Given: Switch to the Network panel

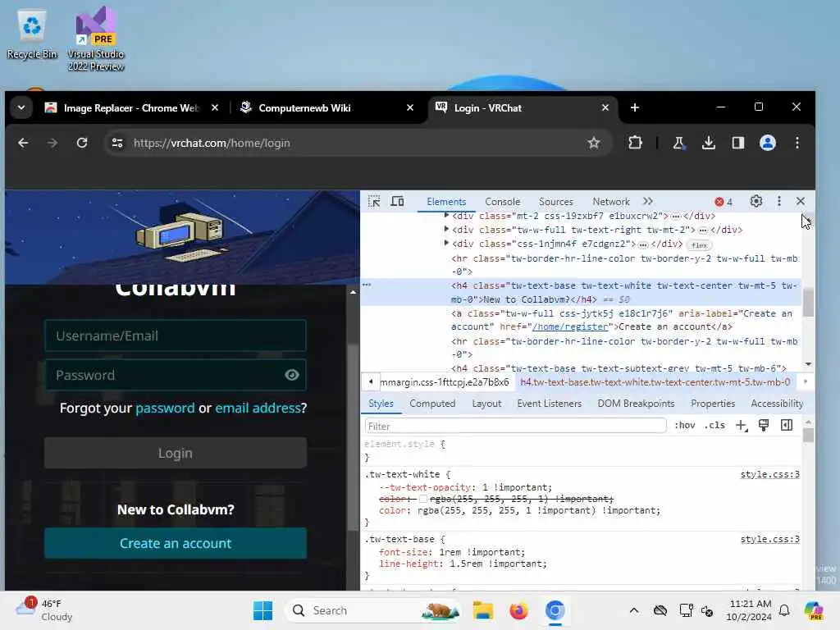Looking at the screenshot, I should pyautogui.click(x=610, y=202).
